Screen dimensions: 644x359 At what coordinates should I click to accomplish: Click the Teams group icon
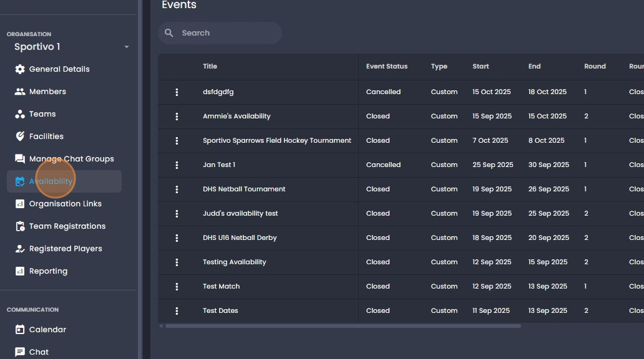pos(20,114)
